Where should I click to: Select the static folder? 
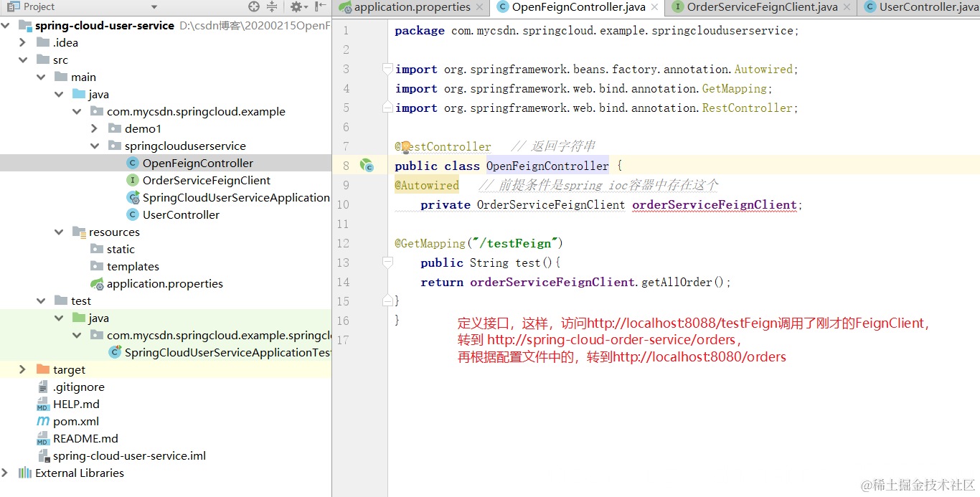tap(121, 250)
